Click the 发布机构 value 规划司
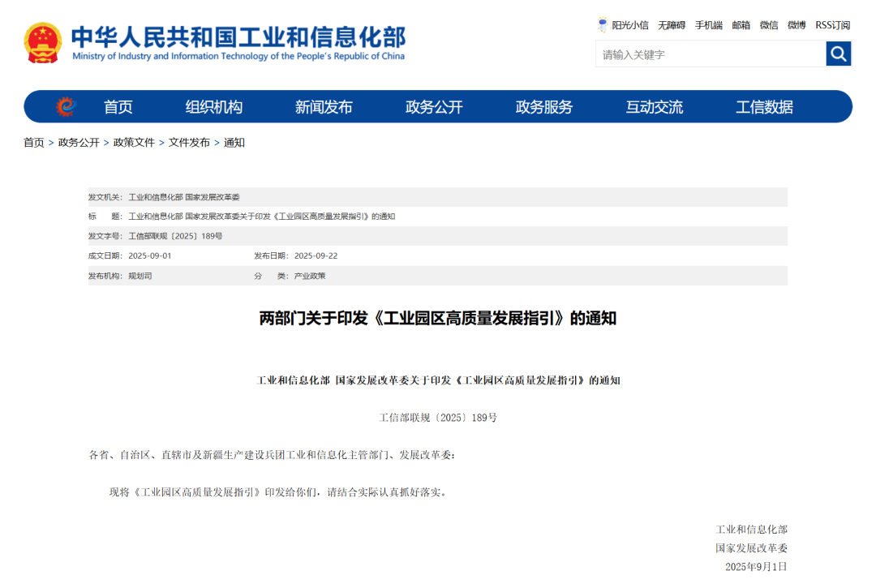The height and width of the screenshot is (588, 876). pyautogui.click(x=140, y=276)
